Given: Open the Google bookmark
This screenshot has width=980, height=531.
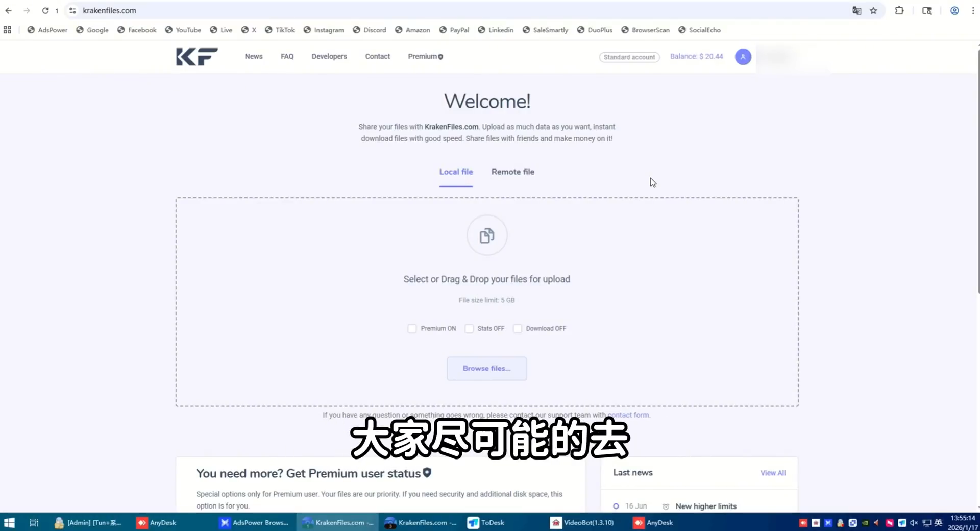Looking at the screenshot, I should [x=92, y=30].
